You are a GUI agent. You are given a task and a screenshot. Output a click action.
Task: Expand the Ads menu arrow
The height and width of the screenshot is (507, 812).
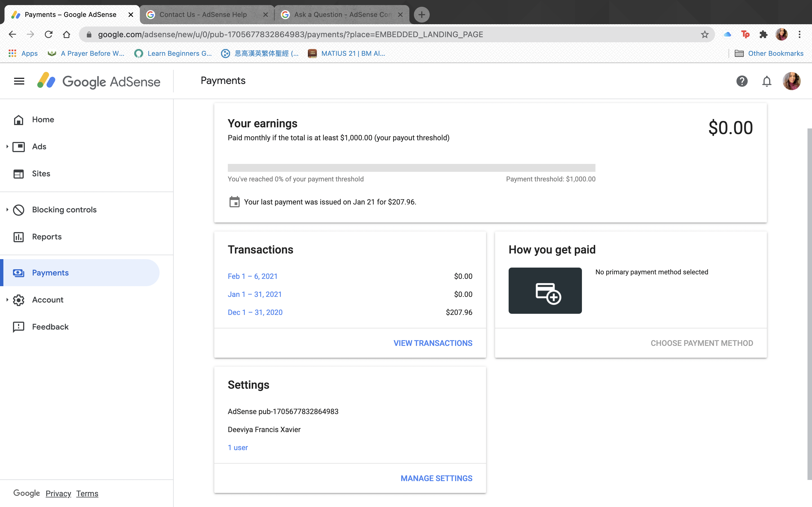(7, 146)
